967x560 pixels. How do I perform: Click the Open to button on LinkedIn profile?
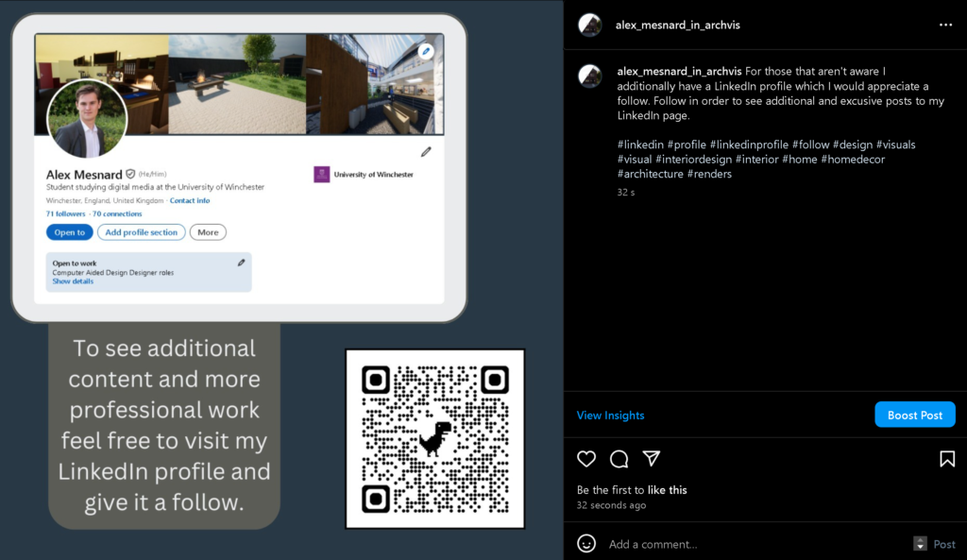click(70, 232)
